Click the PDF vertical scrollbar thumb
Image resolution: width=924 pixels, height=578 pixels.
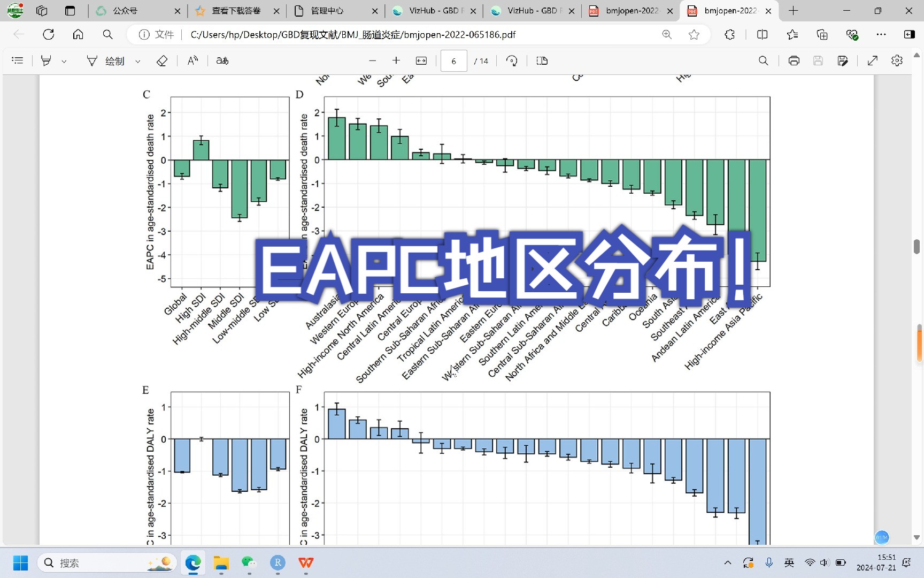917,246
